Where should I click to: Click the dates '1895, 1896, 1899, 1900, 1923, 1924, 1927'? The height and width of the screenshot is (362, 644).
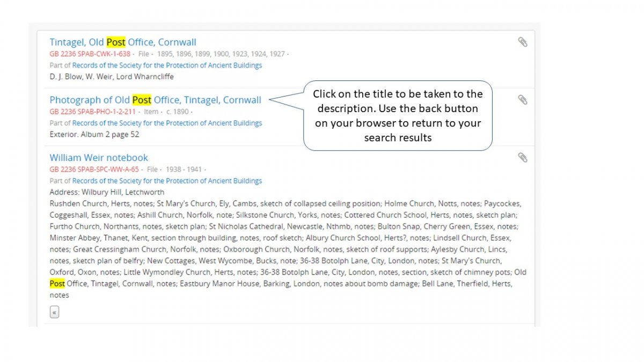tap(222, 54)
